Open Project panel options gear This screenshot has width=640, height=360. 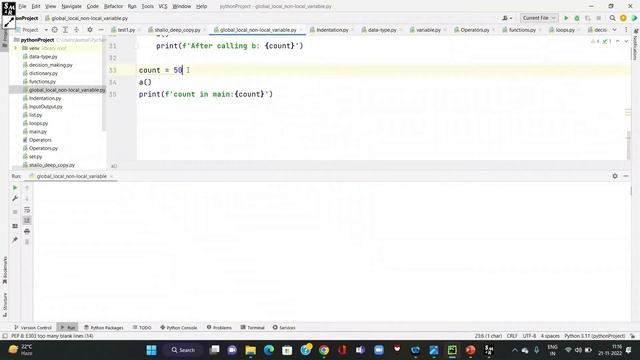point(90,30)
